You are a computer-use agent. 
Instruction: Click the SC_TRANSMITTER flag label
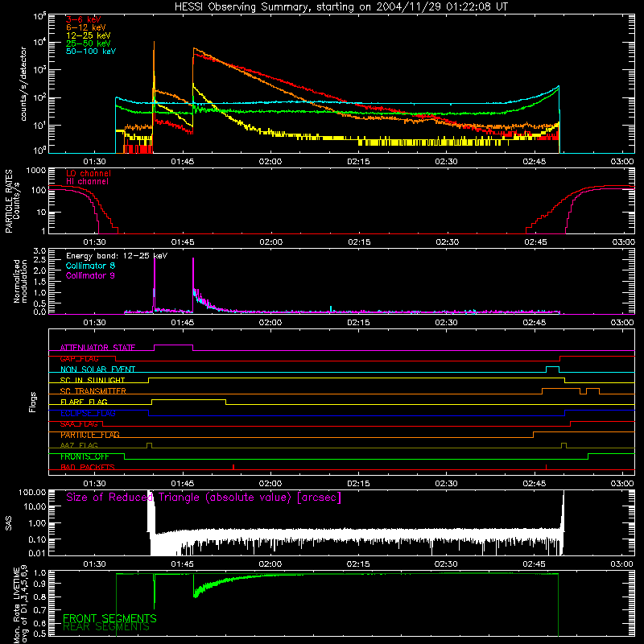(x=93, y=391)
